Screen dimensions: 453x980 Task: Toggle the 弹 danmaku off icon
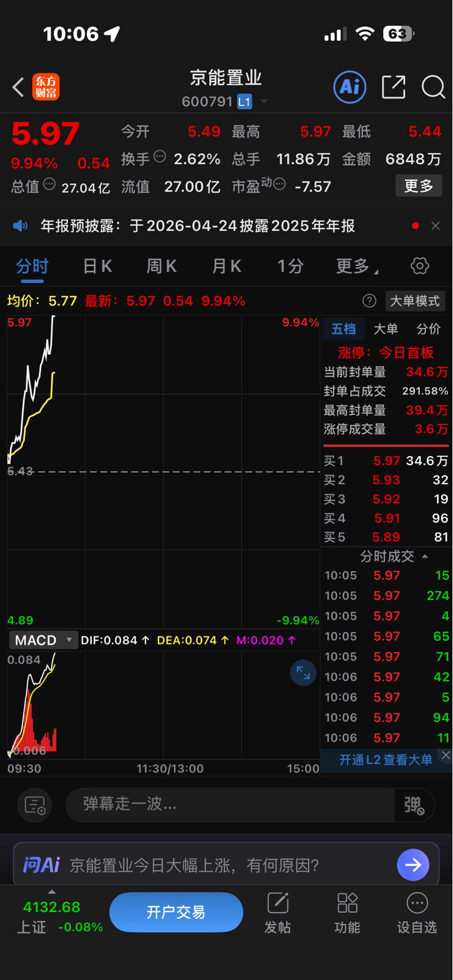click(414, 805)
